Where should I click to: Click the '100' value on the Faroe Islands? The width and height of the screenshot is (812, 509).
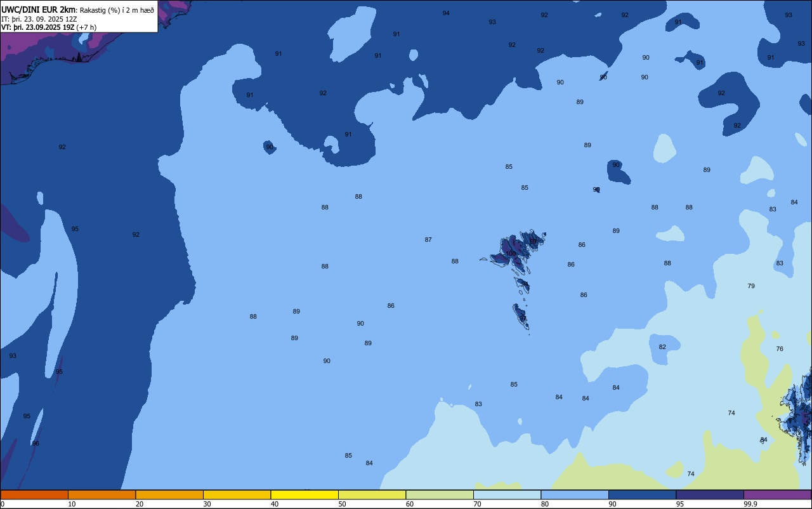coord(511,254)
